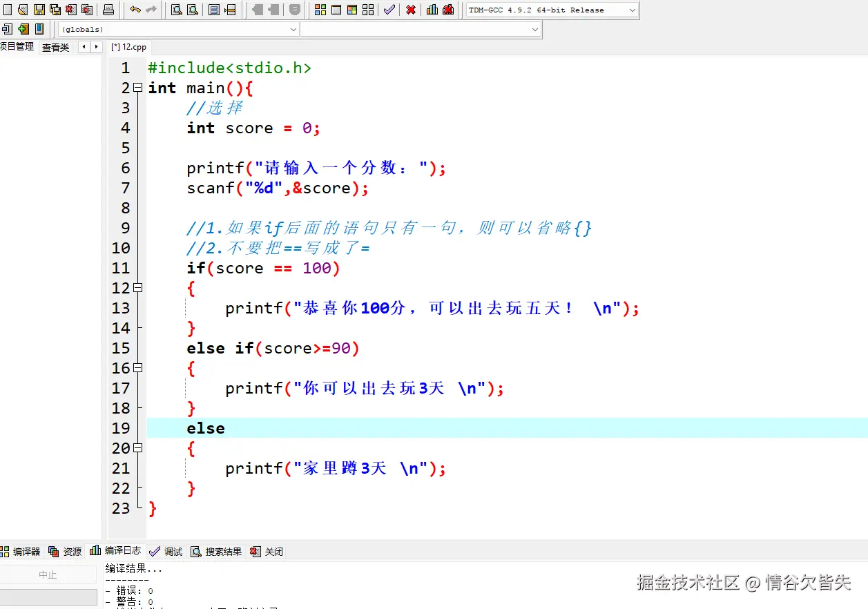Click the printf "请输入一个分数：" line

click(x=316, y=168)
